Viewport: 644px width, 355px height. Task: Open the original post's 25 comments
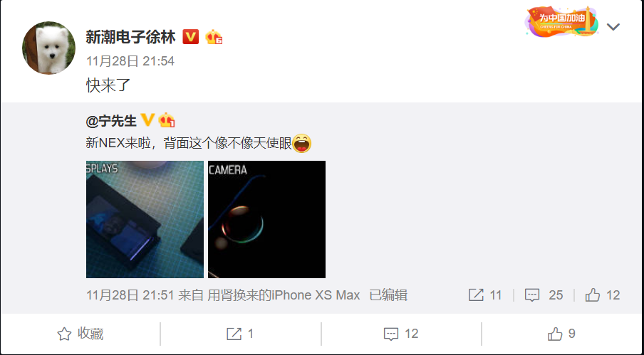[544, 295]
